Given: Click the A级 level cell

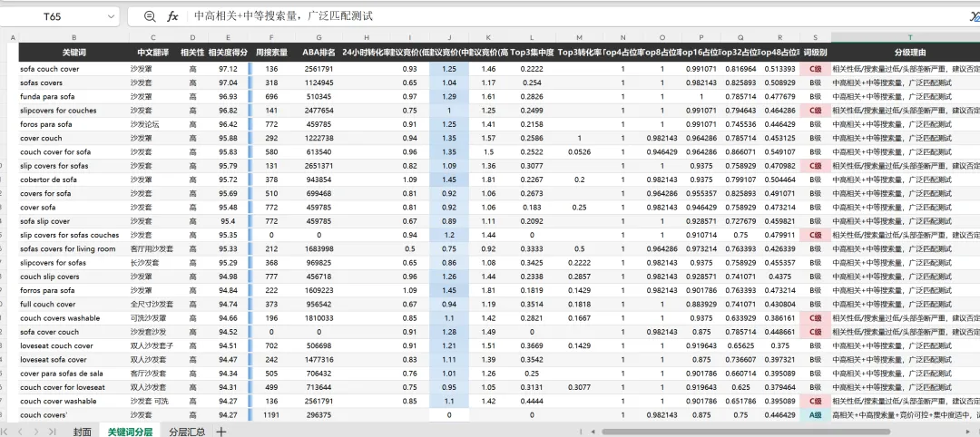Looking at the screenshot, I should click(x=816, y=415).
